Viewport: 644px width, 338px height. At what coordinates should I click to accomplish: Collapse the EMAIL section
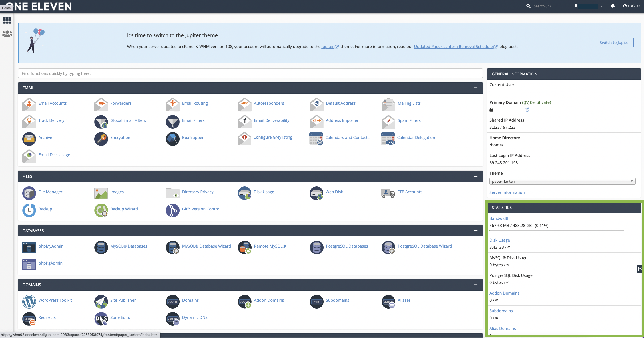[x=476, y=88]
